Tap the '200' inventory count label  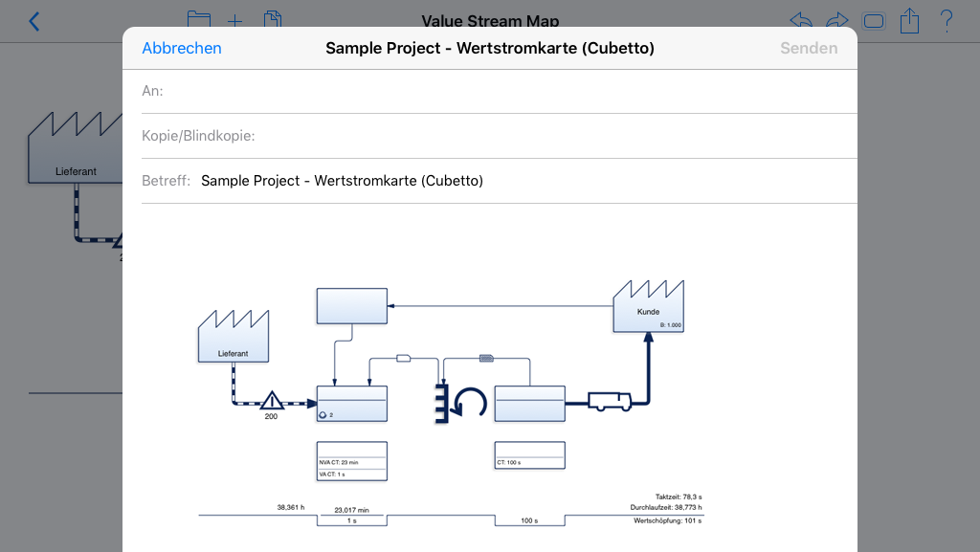[x=271, y=416]
